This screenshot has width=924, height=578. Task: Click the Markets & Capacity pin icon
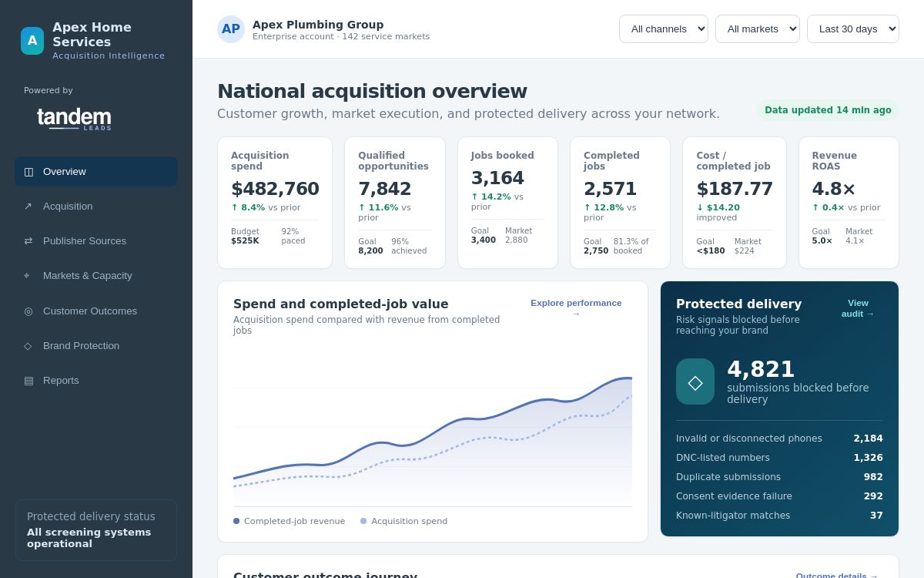coord(28,275)
